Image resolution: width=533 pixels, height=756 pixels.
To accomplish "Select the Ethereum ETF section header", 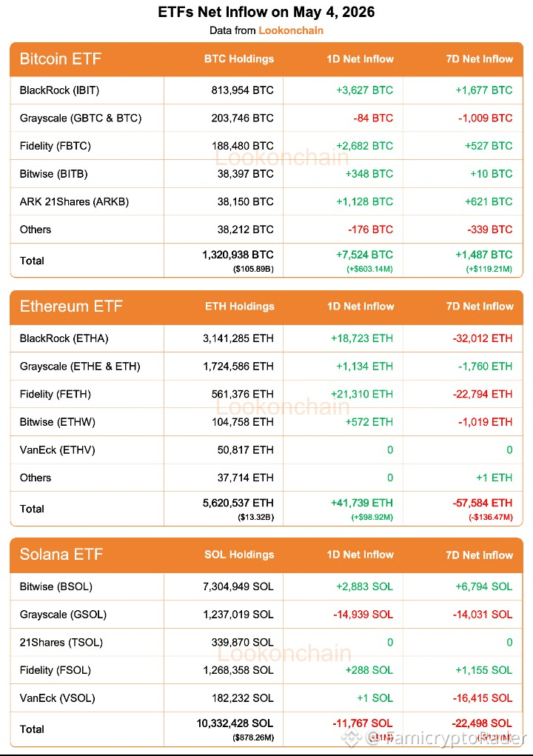I will coord(71,307).
